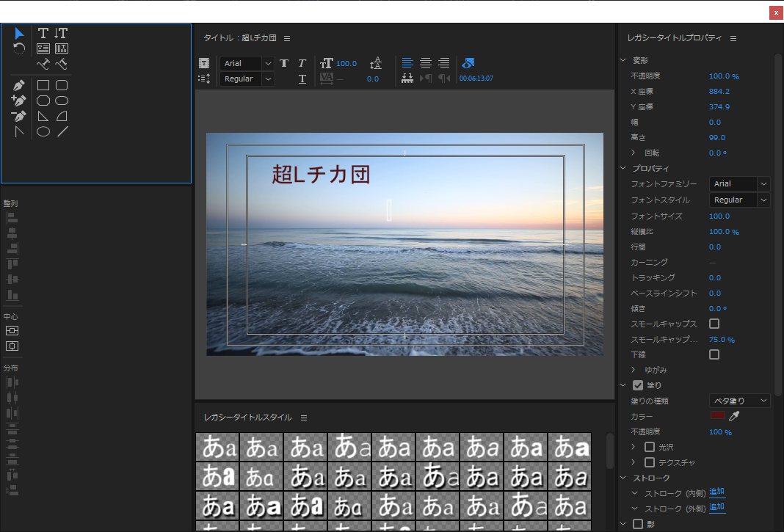Select the Ellipse shape tool
This screenshot has width=784, height=532.
43,132
